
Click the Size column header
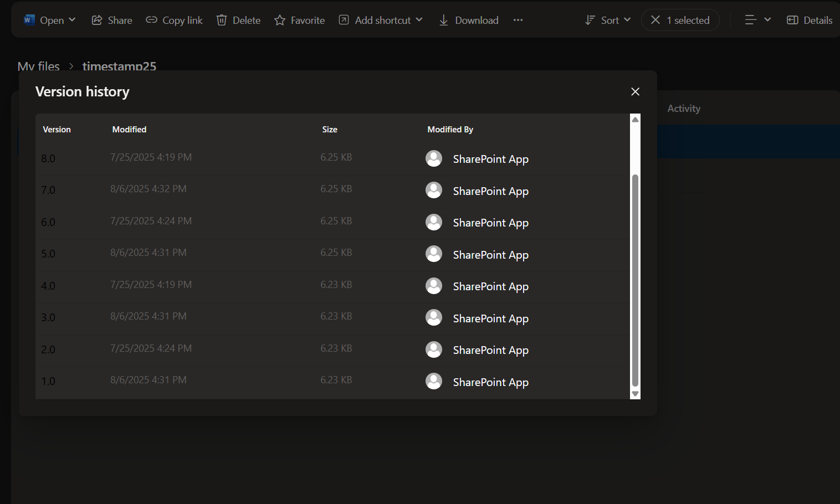coord(330,130)
